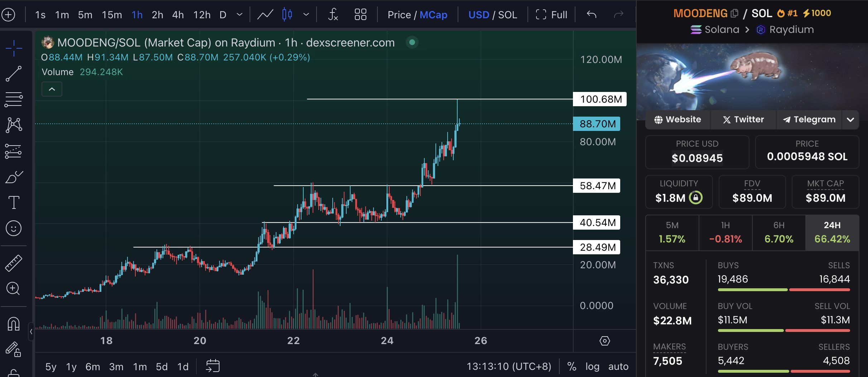
Task: Toggle lock all drawing tools
Action: pos(14,349)
